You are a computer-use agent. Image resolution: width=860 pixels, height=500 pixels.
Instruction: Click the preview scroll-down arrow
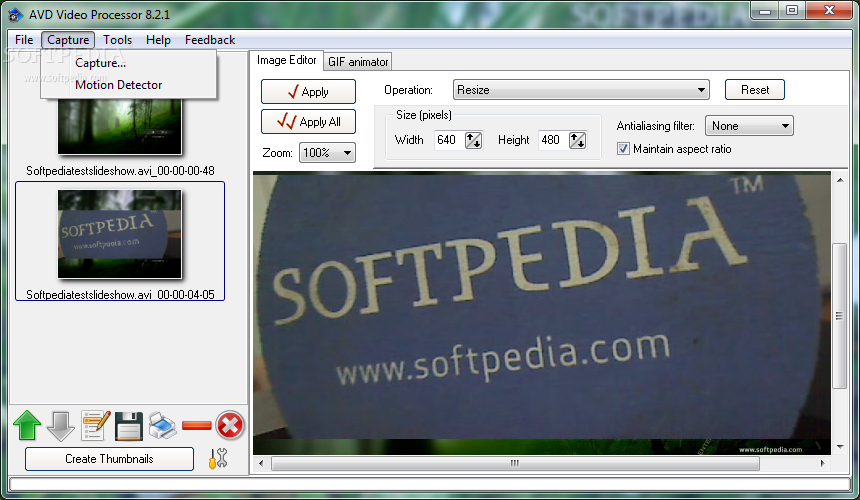pyautogui.click(x=840, y=447)
